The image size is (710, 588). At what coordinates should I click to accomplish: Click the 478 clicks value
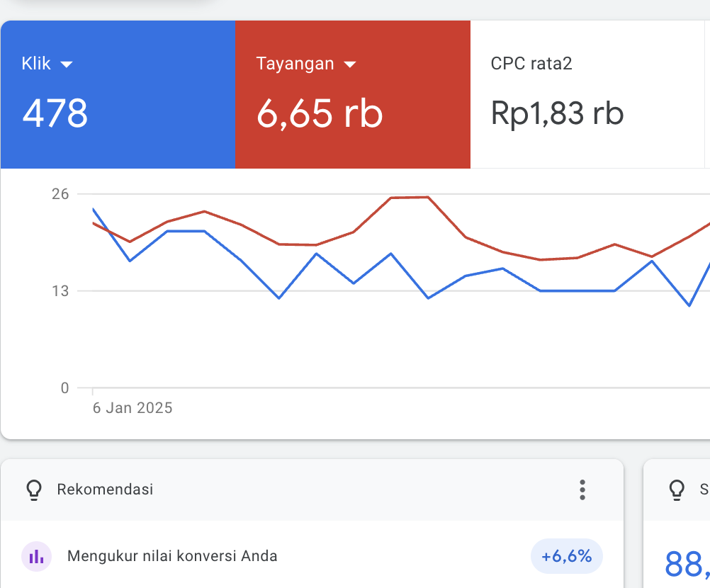[x=55, y=113]
